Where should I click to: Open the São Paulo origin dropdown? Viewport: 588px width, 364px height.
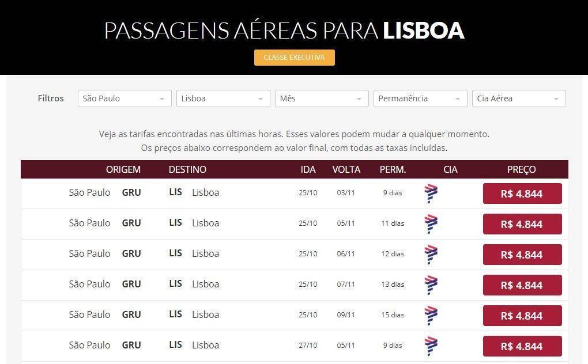(125, 98)
